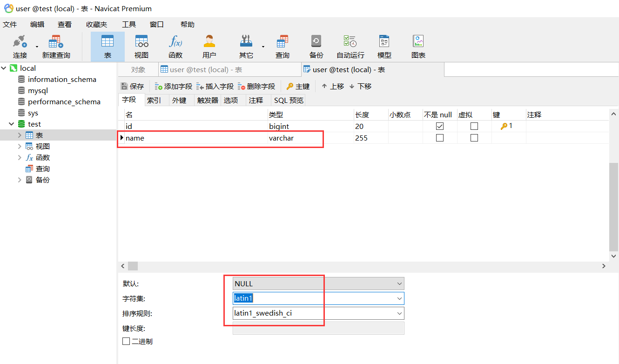Open the 窗口 window menu

click(x=157, y=24)
